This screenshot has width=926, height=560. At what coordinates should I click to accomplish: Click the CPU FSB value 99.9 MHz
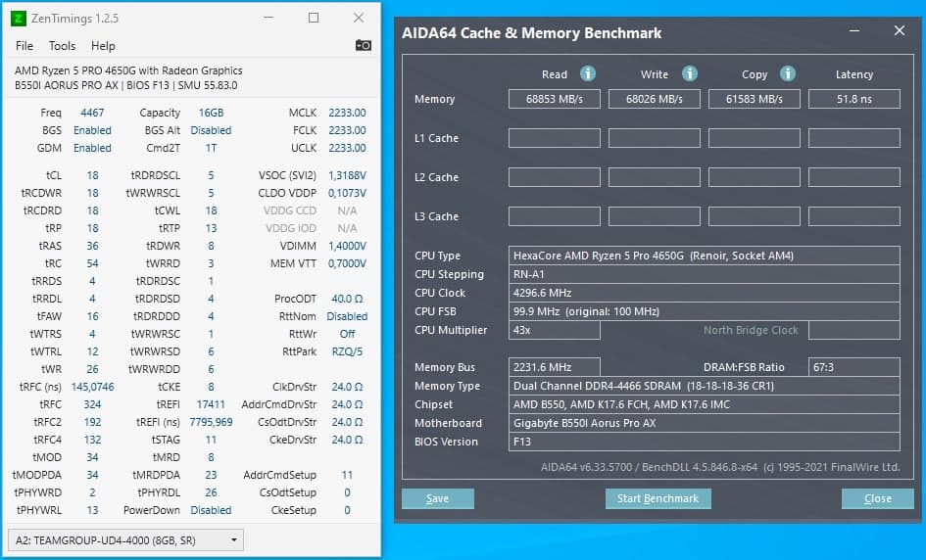coord(704,311)
